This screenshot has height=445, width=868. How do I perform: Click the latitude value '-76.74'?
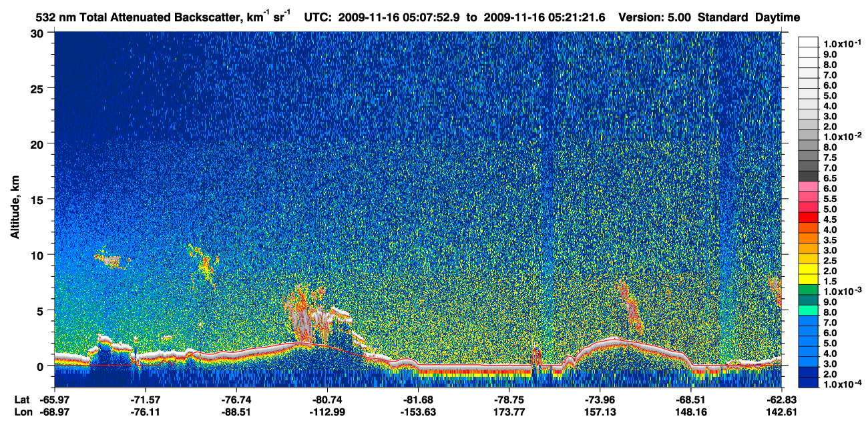[x=236, y=400]
